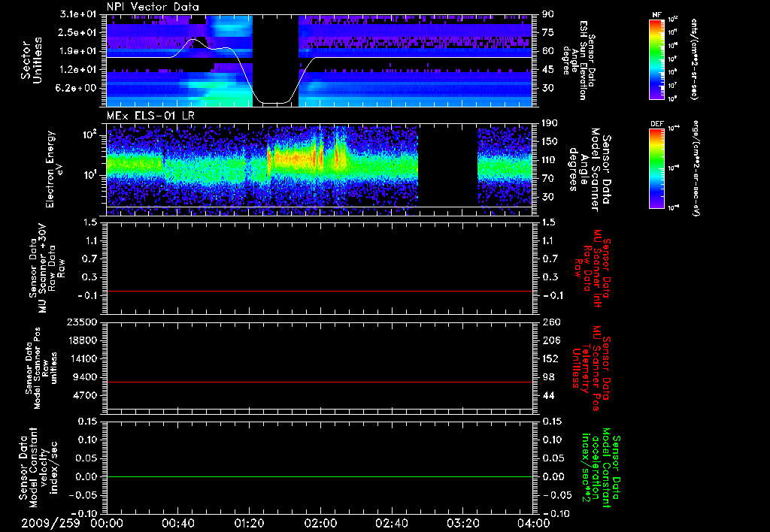
Task: Click the black data gap in the ELS spectrogram
Action: pos(447,169)
